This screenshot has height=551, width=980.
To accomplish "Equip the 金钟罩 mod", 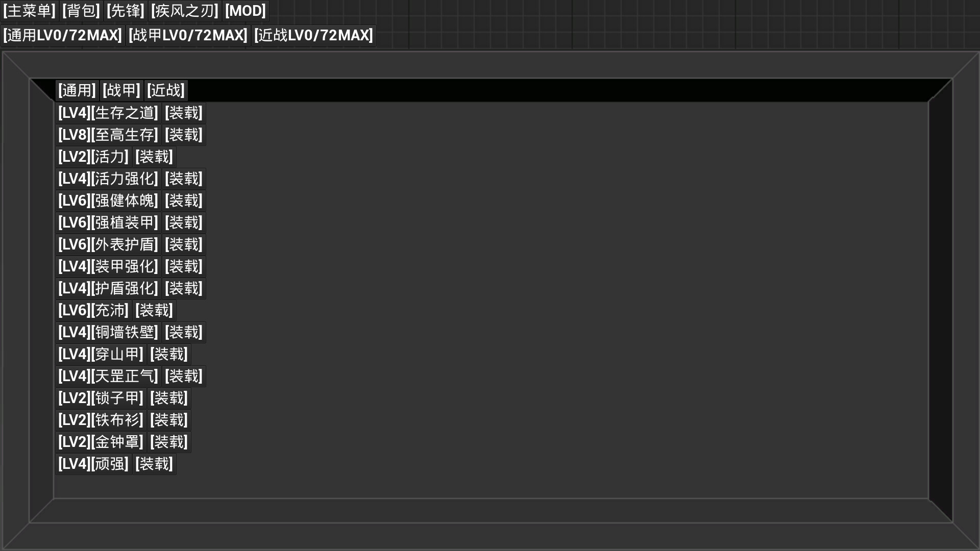I will pyautogui.click(x=169, y=442).
